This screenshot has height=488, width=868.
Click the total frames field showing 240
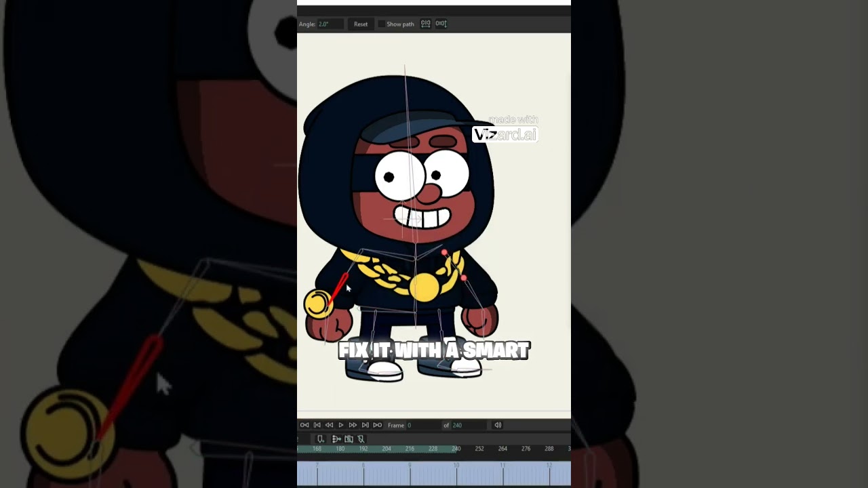(x=469, y=425)
